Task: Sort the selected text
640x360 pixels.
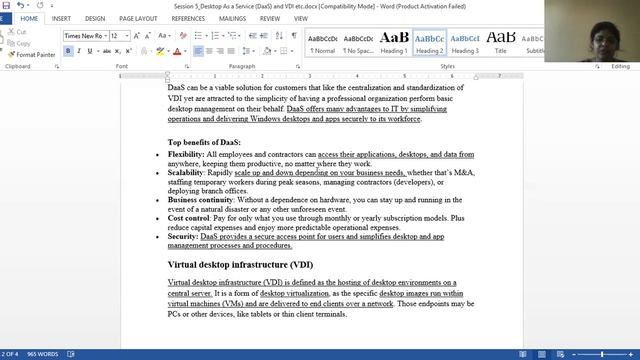Action: pyautogui.click(x=279, y=36)
